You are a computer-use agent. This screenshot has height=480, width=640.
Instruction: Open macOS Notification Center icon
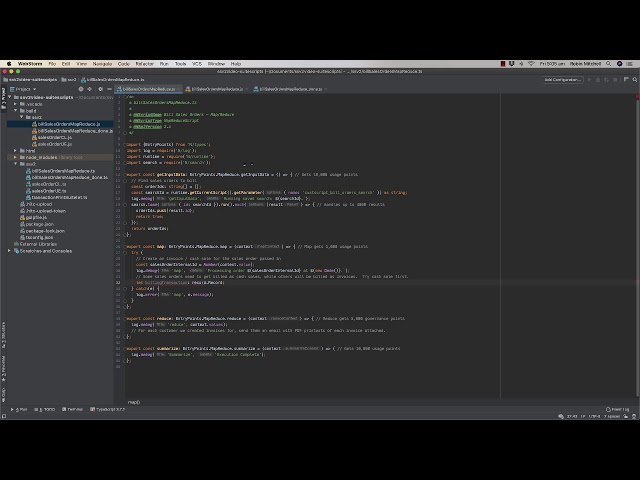[x=630, y=64]
